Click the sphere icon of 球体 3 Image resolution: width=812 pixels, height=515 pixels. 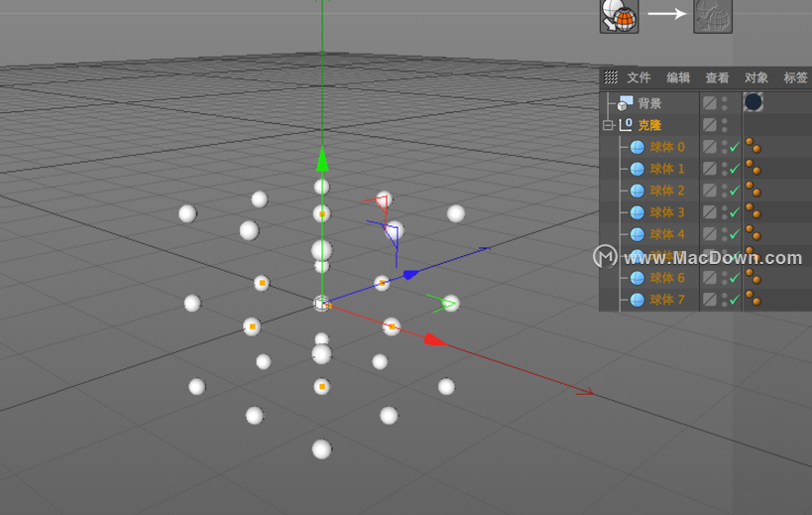click(638, 212)
